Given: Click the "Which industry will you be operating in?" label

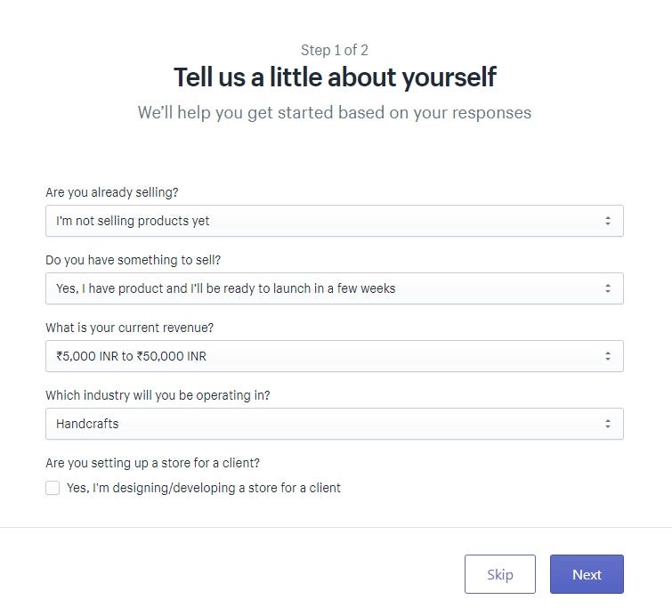Looking at the screenshot, I should (158, 395).
